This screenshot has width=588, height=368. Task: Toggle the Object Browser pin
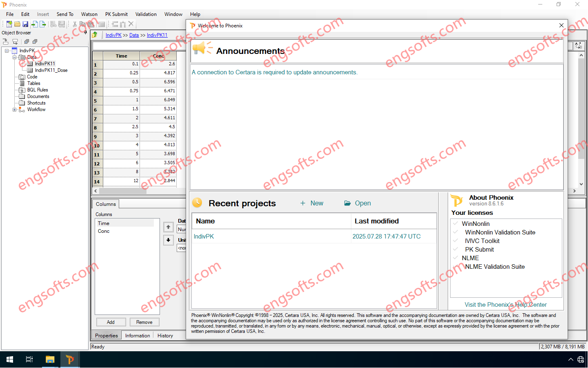point(85,33)
